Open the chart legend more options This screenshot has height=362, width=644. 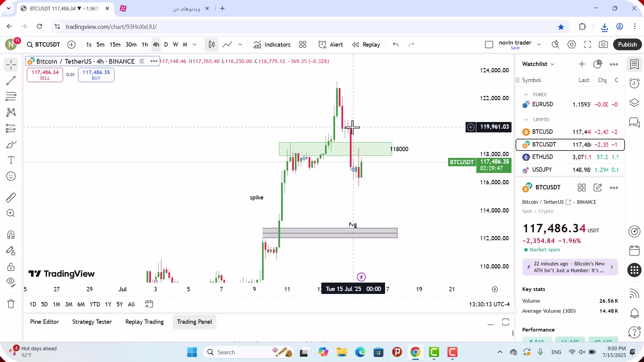[x=154, y=61]
